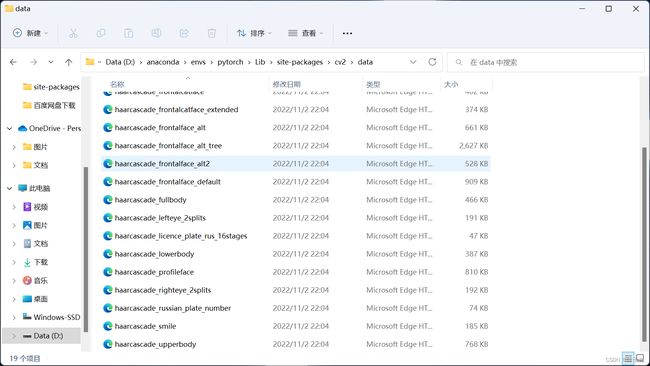Open the three-dots more options menu
Image resolution: width=650 pixels, height=366 pixels.
[x=347, y=33]
